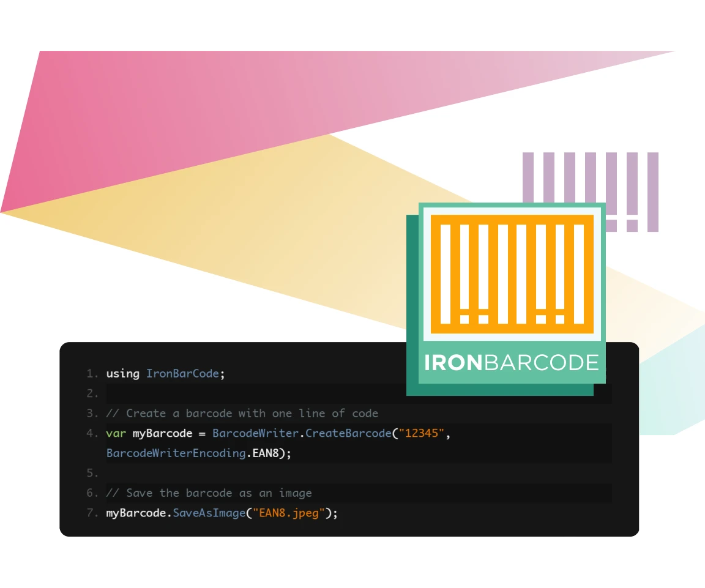
Task: Click the IRONBARCODE wordmark text
Action: tap(512, 362)
